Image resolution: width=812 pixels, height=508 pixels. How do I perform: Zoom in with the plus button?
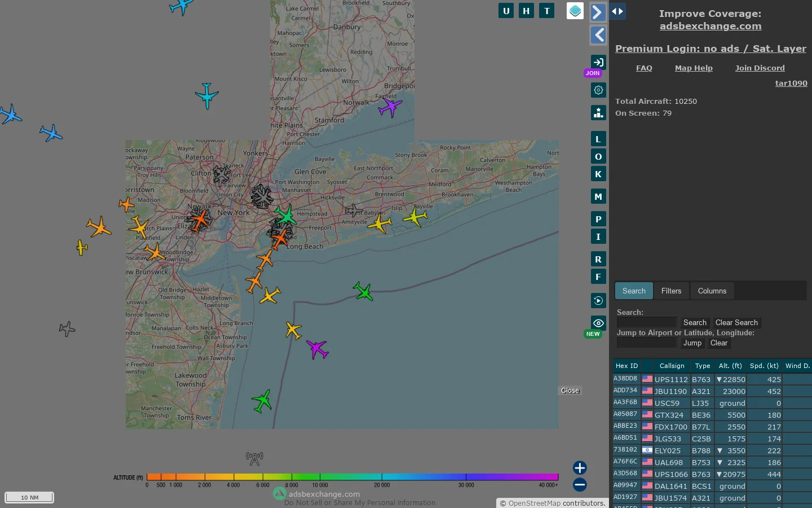tap(580, 468)
